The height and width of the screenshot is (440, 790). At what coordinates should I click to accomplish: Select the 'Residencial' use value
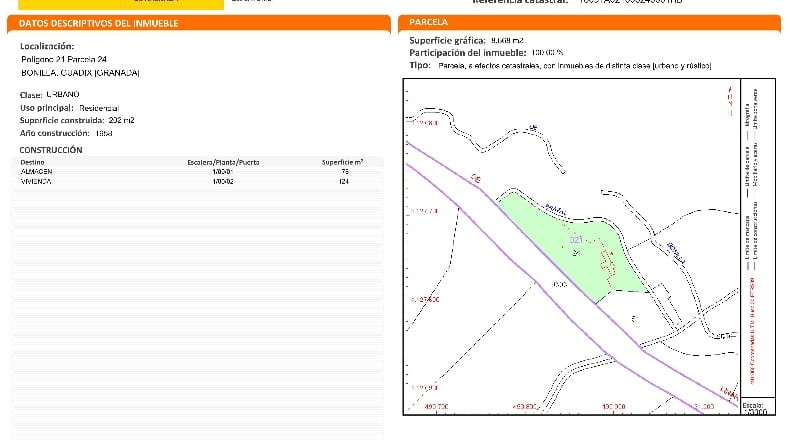tap(99, 108)
